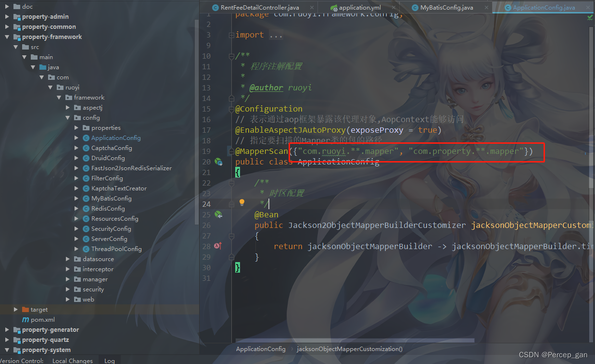The height and width of the screenshot is (364, 595).
Task: Click the class icon beside DruidConfig
Action: (x=86, y=158)
